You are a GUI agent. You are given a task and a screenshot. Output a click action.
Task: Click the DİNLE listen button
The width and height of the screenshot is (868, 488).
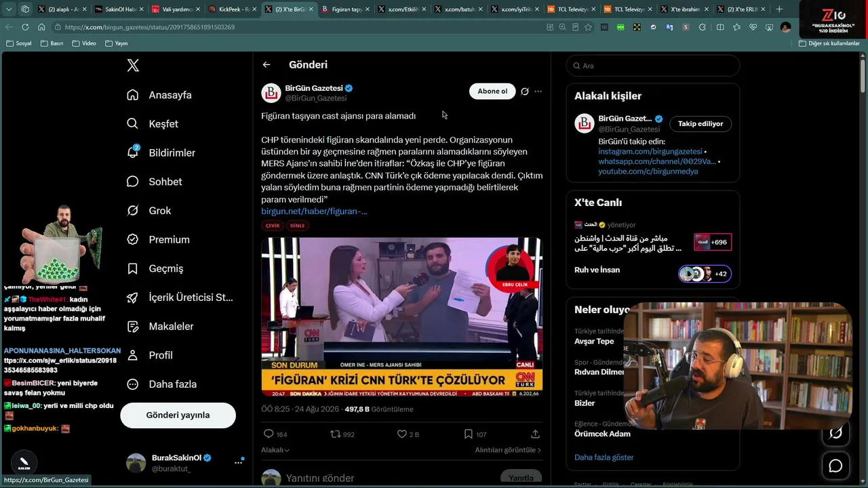pyautogui.click(x=297, y=226)
